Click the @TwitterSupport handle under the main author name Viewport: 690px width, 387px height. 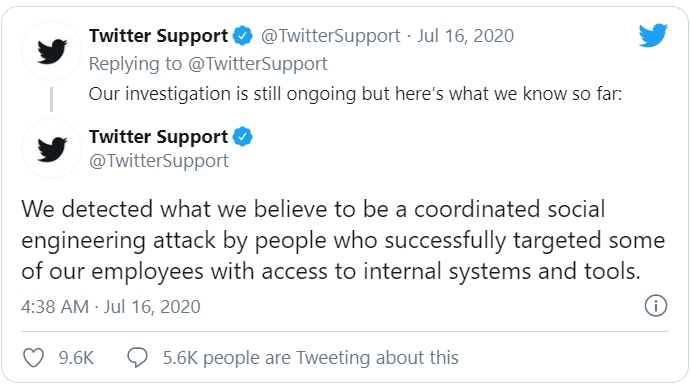[x=159, y=161]
